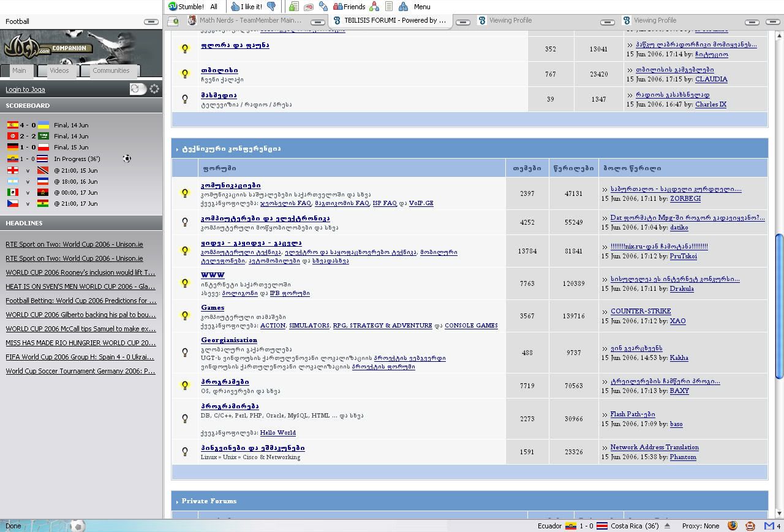The height and width of the screenshot is (532, 784).
Task: Click the Login to Joga link
Action: (x=25, y=89)
